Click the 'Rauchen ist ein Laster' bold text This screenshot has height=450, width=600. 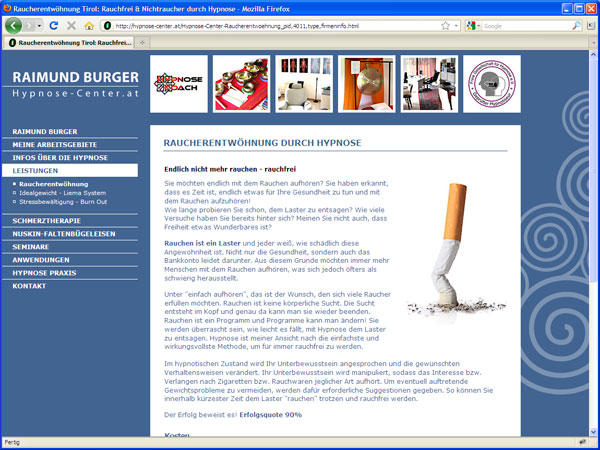tap(202, 243)
